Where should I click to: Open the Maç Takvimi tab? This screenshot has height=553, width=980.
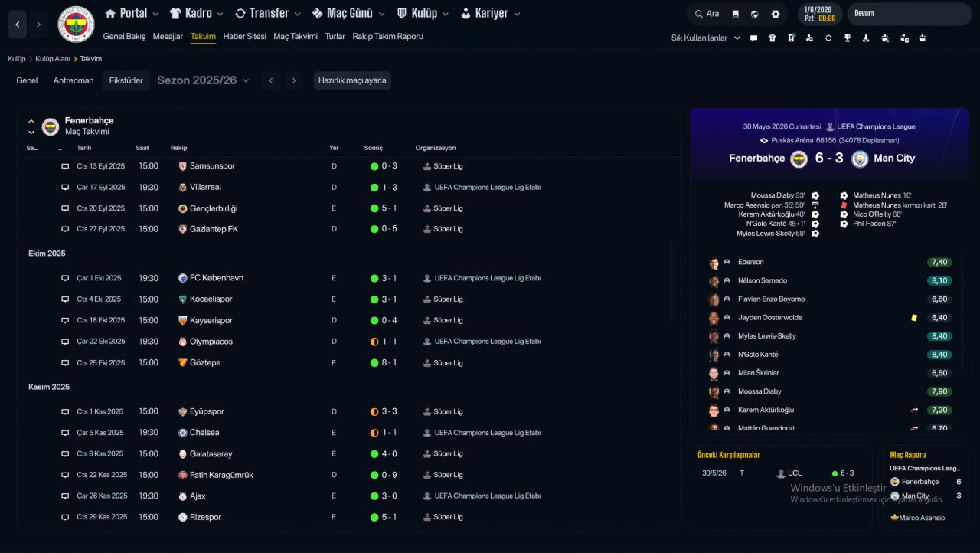coord(296,36)
